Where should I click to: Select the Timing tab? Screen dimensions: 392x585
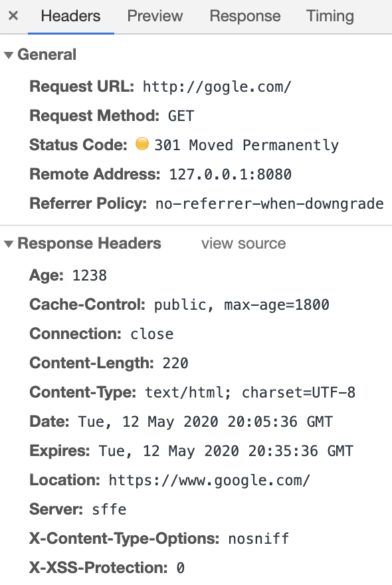(x=330, y=16)
